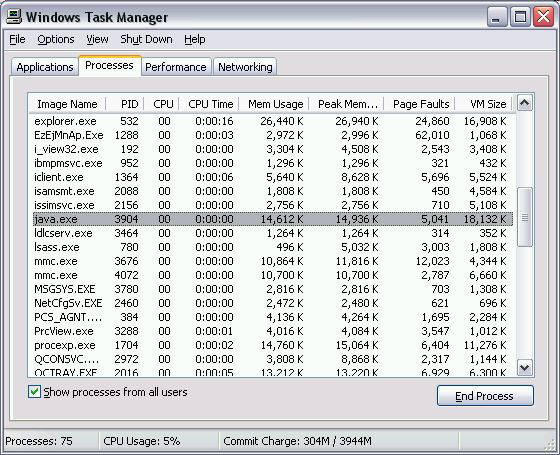The image size is (560, 455).
Task: Click the vertical scrollbar thumb
Action: [525, 217]
